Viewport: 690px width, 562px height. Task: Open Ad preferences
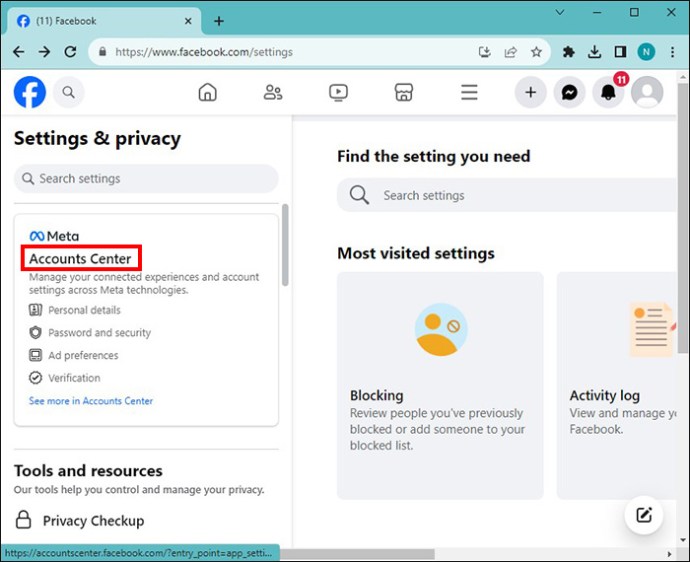pos(73,355)
